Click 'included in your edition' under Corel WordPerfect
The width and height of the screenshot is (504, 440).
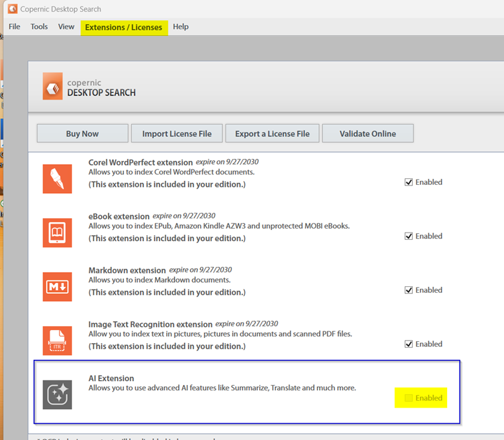coord(167,185)
